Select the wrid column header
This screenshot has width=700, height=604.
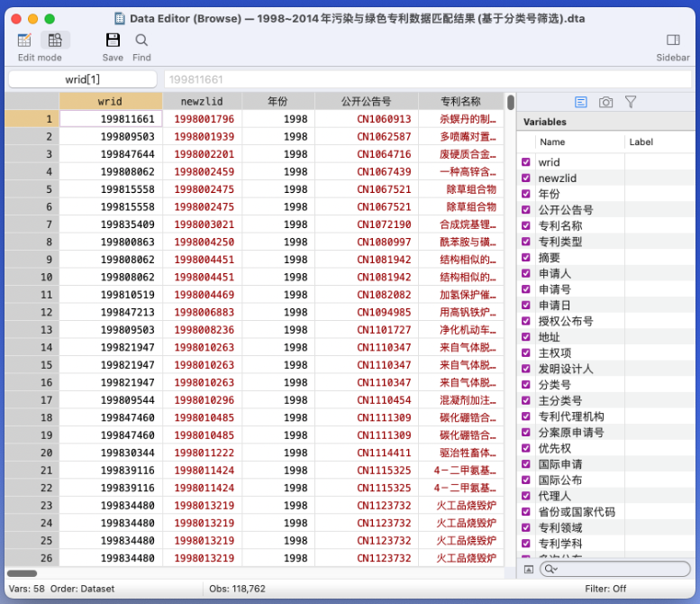pyautogui.click(x=111, y=101)
